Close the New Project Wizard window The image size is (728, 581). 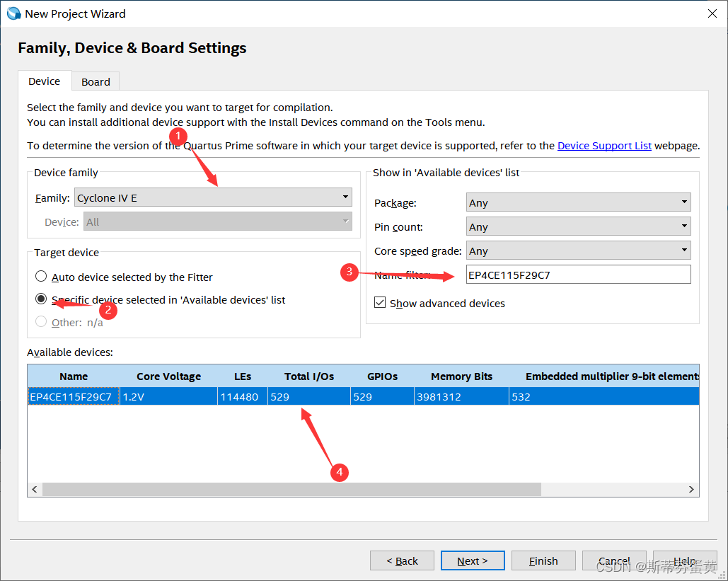712,13
